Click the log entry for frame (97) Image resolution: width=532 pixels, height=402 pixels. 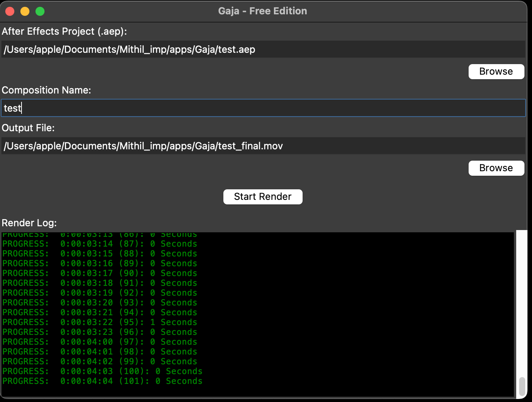100,342
